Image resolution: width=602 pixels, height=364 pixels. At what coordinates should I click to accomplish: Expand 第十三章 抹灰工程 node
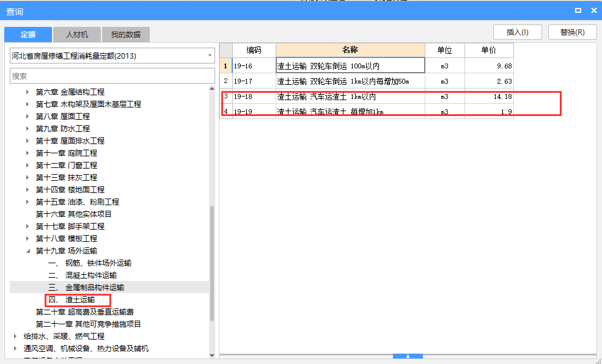(28, 178)
